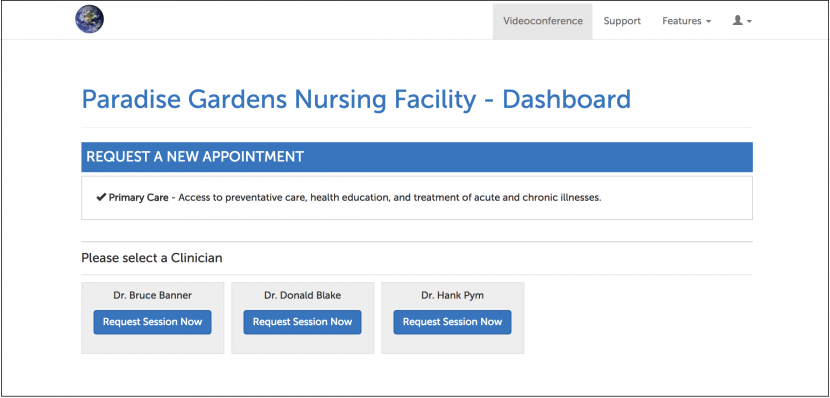Click the Request a New Appointment header

pyautogui.click(x=417, y=157)
